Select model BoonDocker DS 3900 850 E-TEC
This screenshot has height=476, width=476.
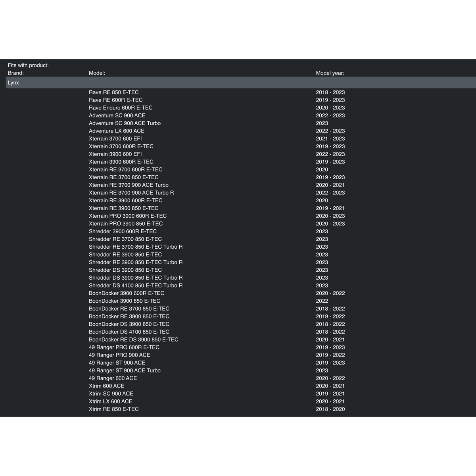coord(129,324)
